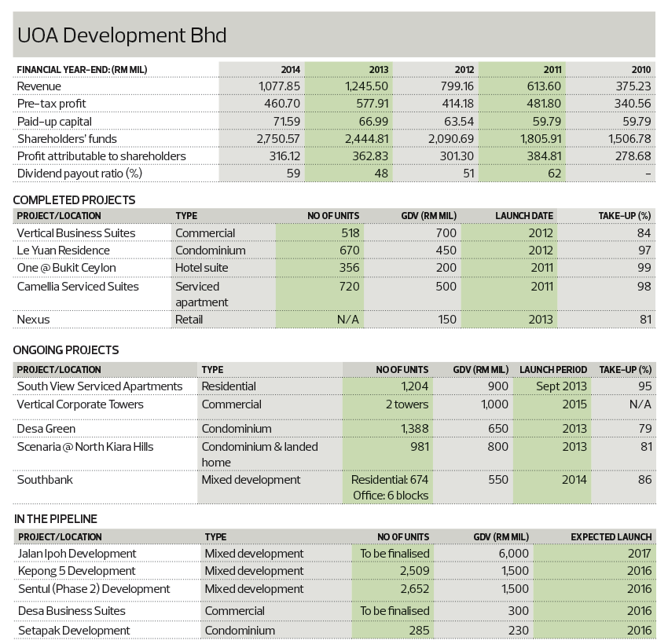Select the Jalan Ipoh Development project

click(77, 554)
